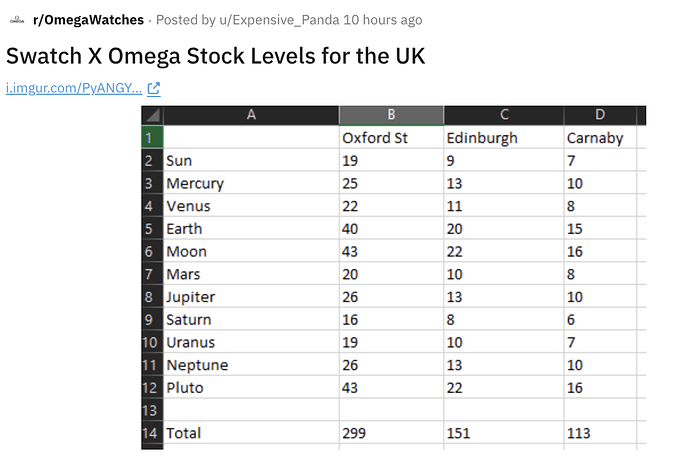Click the Mars cell
This screenshot has height=460, width=690.
251,274
